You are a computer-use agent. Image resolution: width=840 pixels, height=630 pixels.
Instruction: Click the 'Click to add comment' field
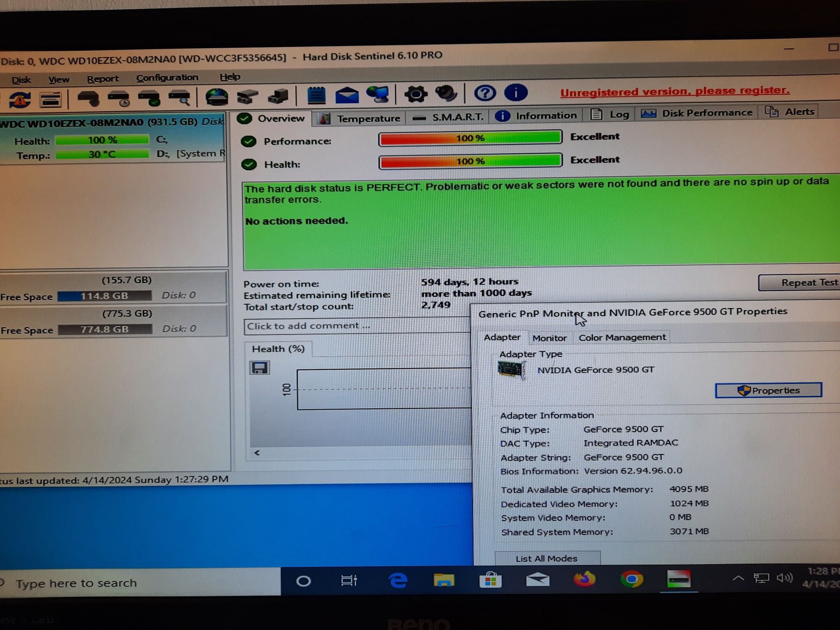357,326
